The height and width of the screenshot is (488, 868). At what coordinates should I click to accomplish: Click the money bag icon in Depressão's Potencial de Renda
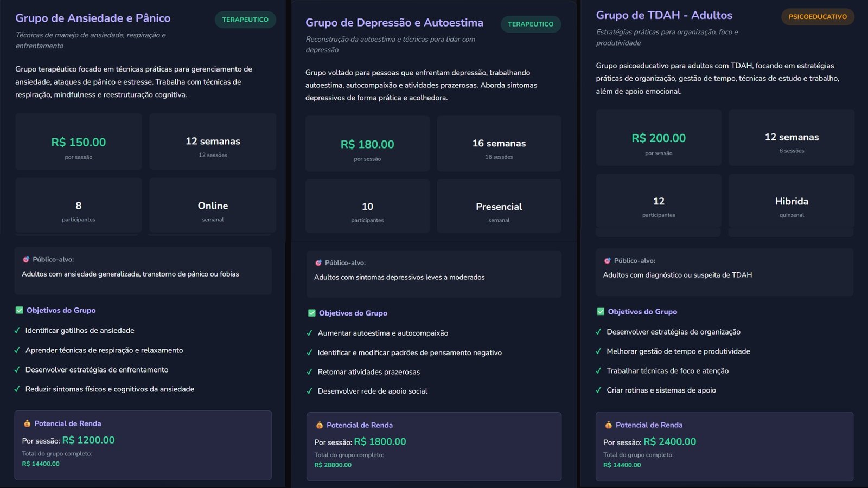pos(320,425)
